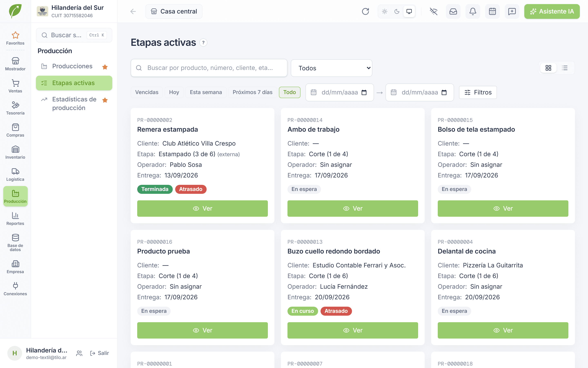Open the inbox tray icon
Viewport: 588px width, 368px height.
pos(453,11)
